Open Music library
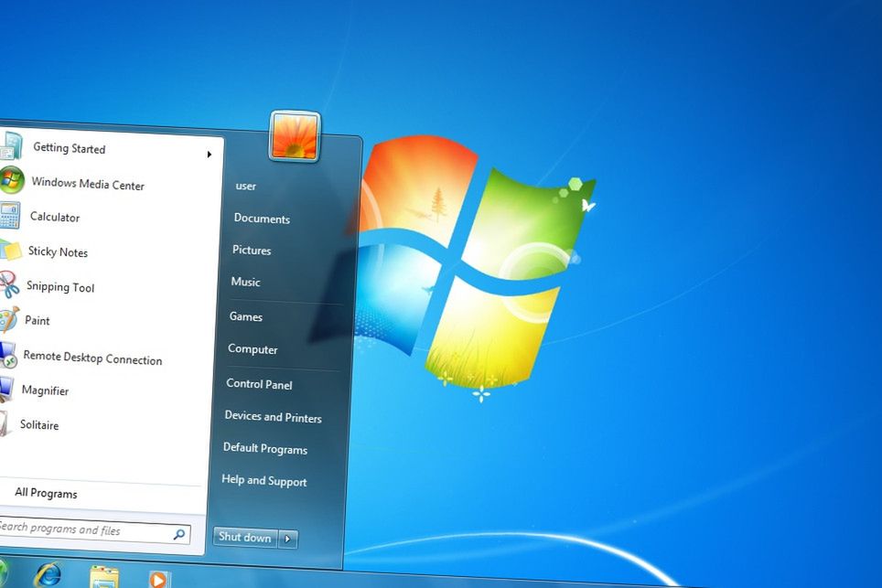This screenshot has width=882, height=588. (245, 282)
